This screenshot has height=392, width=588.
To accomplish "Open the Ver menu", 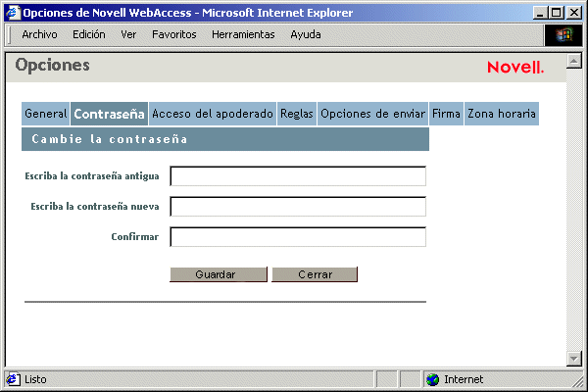I will (x=128, y=34).
